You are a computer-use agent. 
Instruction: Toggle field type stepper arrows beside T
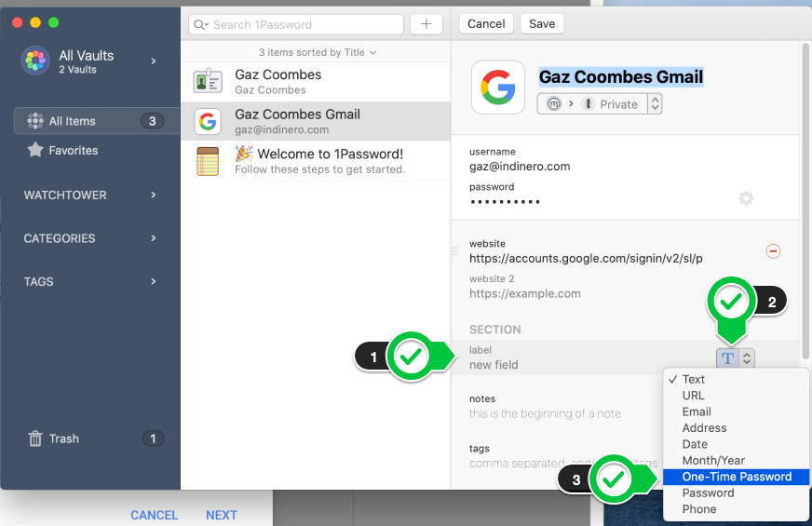point(747,358)
